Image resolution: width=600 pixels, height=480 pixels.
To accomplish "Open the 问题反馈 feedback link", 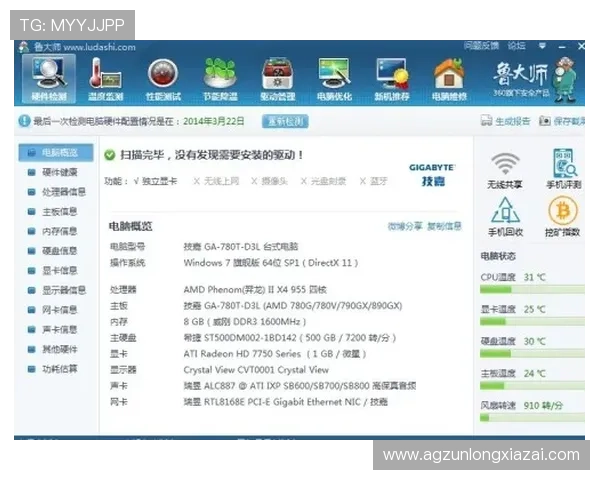I will [x=481, y=46].
